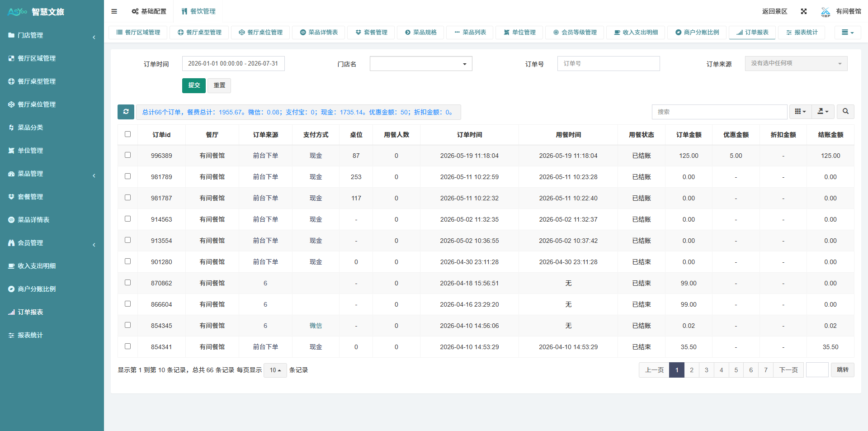Click 餐厅区域管理 icon in sidebar
This screenshot has height=431, width=868.
coord(11,58)
